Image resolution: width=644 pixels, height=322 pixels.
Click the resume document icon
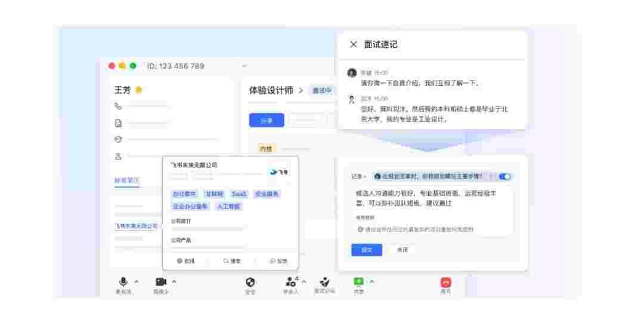click(118, 123)
